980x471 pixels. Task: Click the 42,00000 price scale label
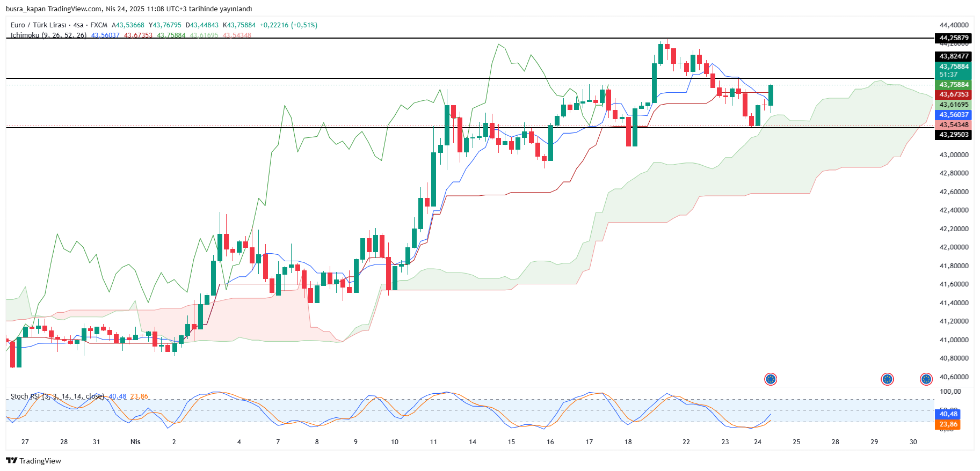coord(954,247)
